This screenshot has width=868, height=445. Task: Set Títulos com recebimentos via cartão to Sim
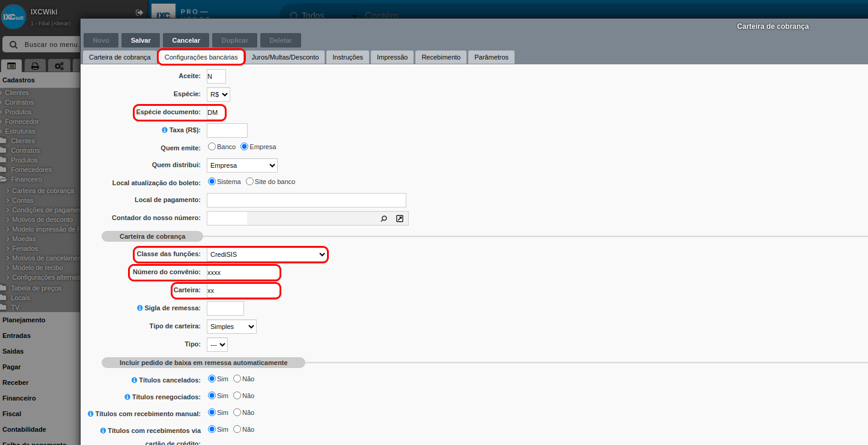pos(212,429)
